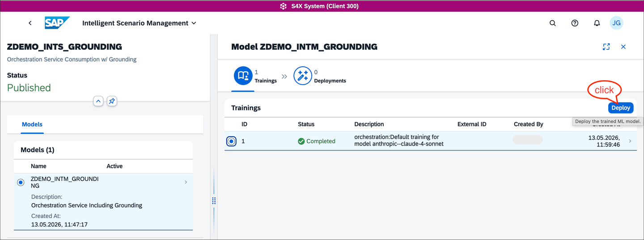
Task: Click the SAP logo
Action: pos(57,23)
